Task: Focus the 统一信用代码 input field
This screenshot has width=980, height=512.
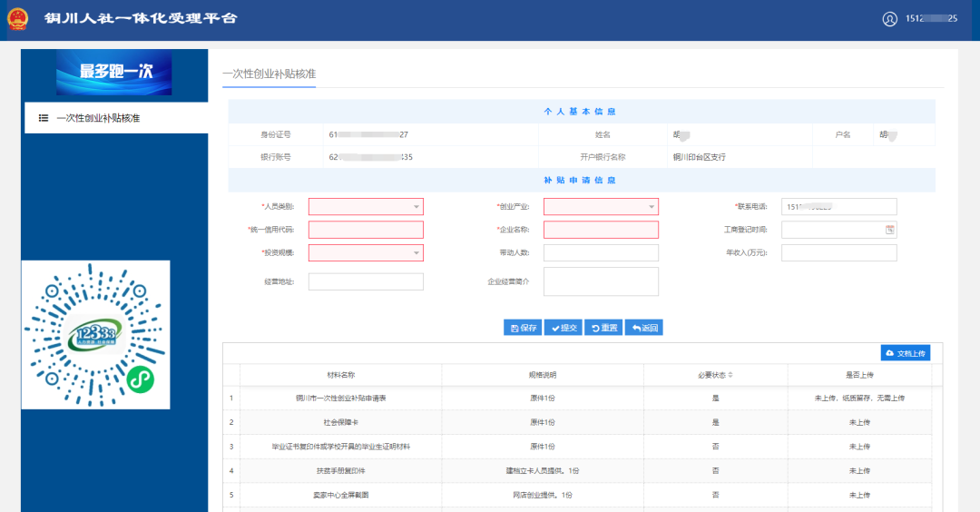Action: pos(366,230)
